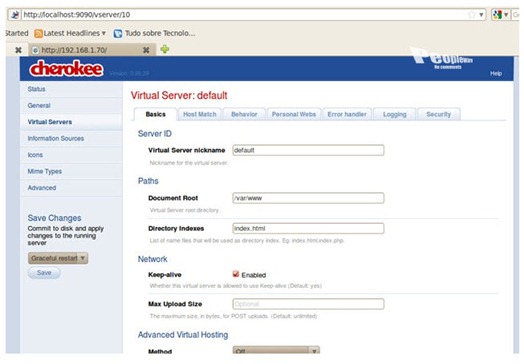The height and width of the screenshot is (364, 524).
Task: Close the 192.168.1.70 browser tab
Action: [146, 50]
